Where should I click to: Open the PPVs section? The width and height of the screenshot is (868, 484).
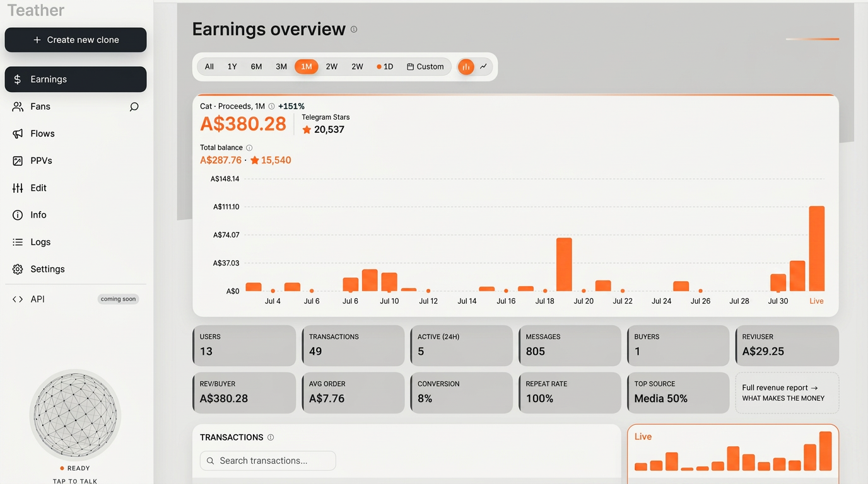click(x=76, y=161)
